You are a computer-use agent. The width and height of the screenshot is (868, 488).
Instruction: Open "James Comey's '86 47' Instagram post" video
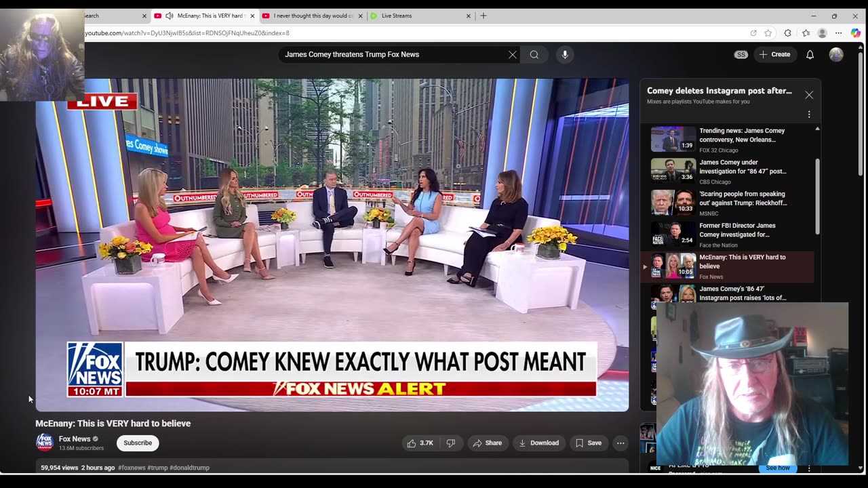pos(732,293)
